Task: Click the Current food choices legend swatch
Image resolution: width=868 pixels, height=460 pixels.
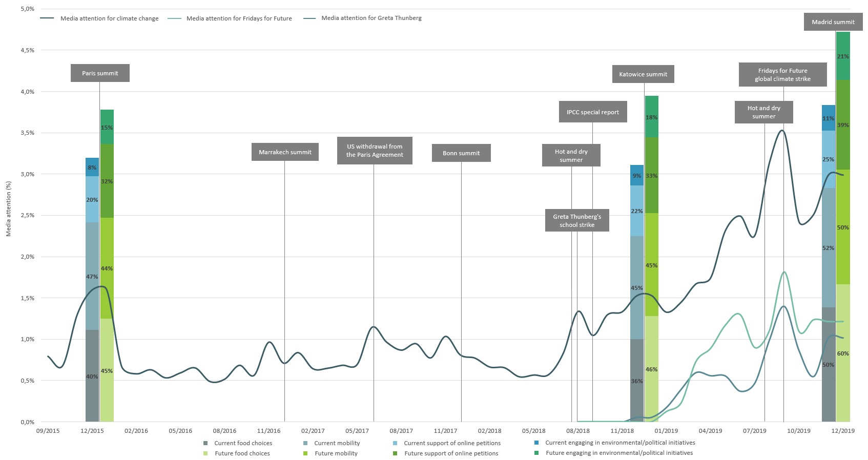Action: pos(205,443)
